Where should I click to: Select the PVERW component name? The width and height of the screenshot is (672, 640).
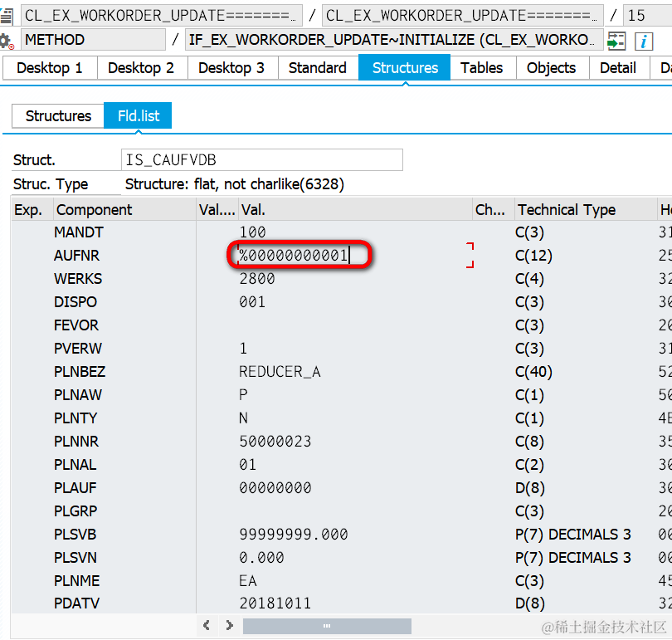(78, 348)
